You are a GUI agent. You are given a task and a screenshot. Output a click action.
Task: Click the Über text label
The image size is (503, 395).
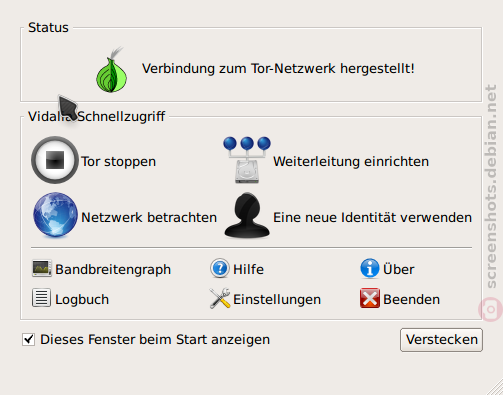(399, 269)
